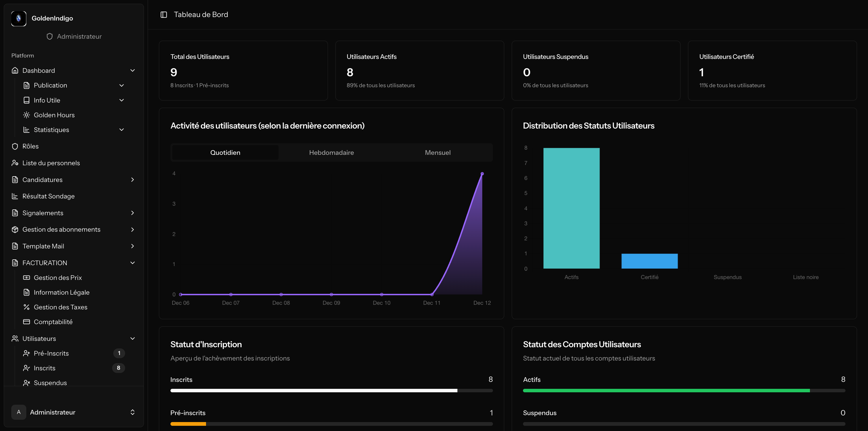
Task: Click the Statistiques chart icon
Action: coord(26,130)
